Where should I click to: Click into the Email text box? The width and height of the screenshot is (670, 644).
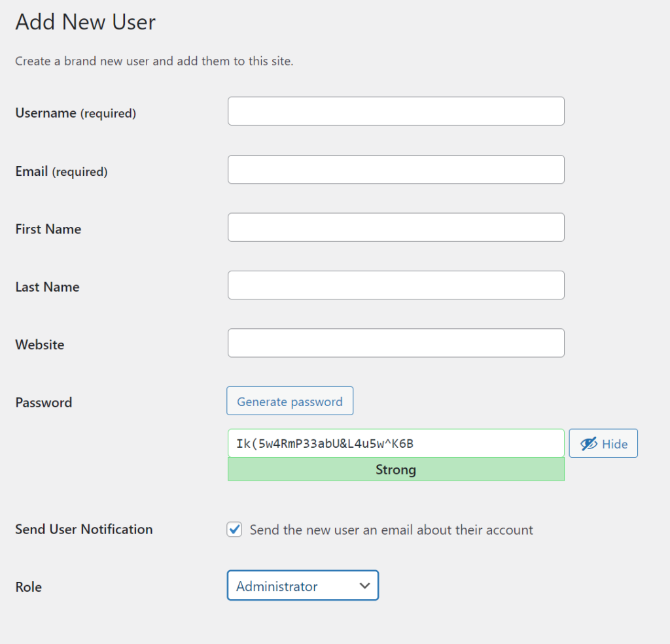395,170
